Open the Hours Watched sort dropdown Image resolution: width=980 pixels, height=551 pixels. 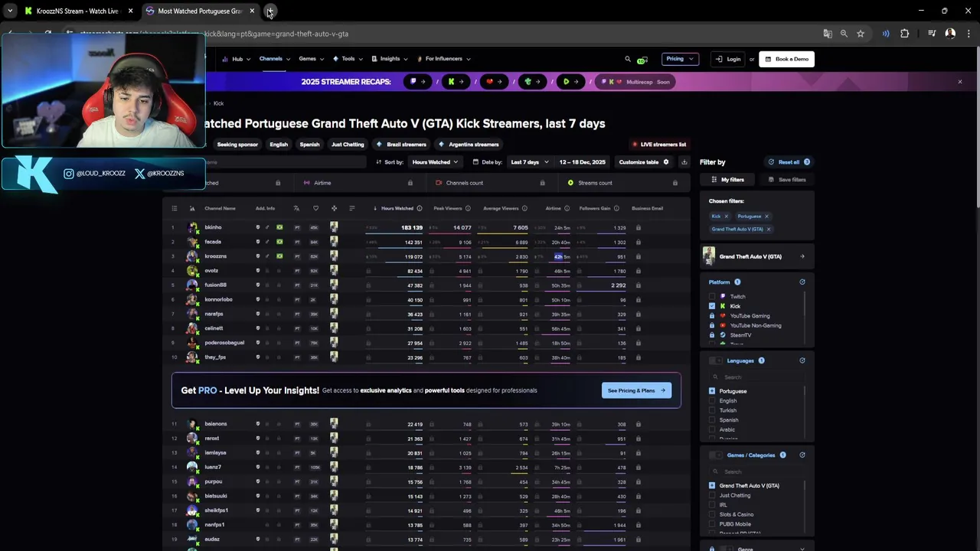pyautogui.click(x=434, y=162)
